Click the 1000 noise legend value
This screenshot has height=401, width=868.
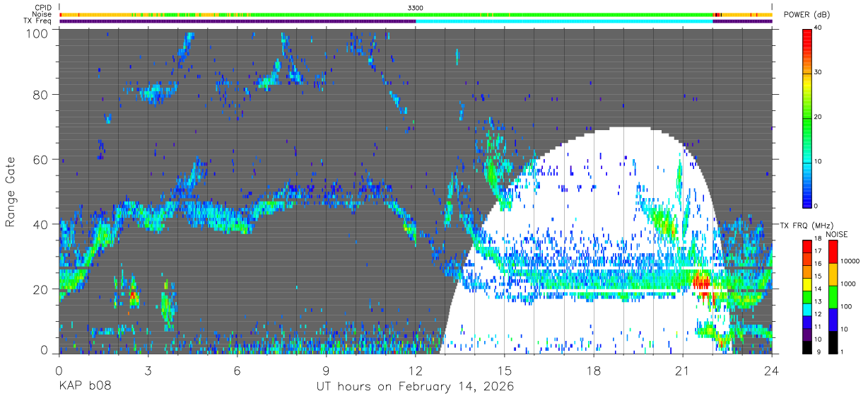tap(850, 284)
